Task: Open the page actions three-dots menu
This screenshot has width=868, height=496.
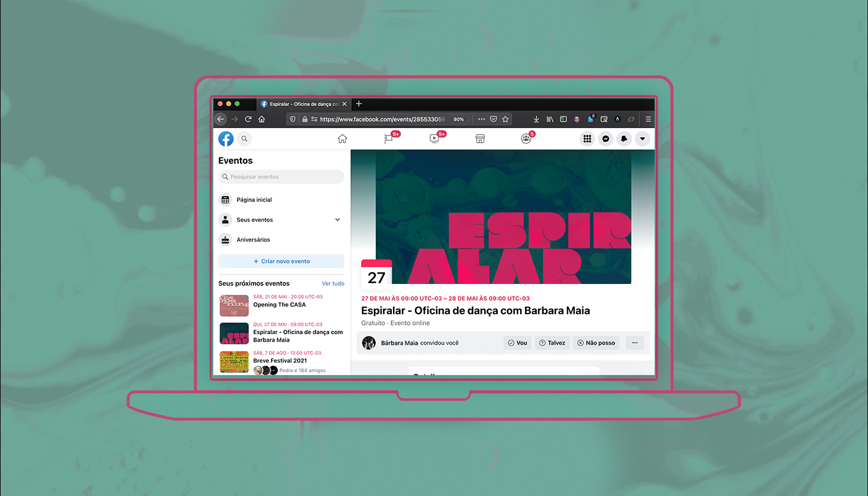Action: pos(482,119)
